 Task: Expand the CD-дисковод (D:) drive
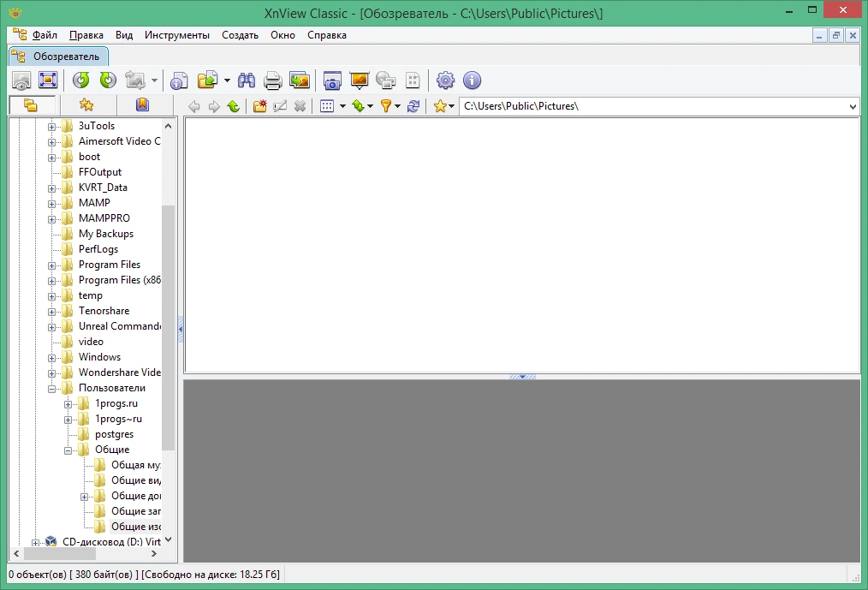(x=35, y=543)
